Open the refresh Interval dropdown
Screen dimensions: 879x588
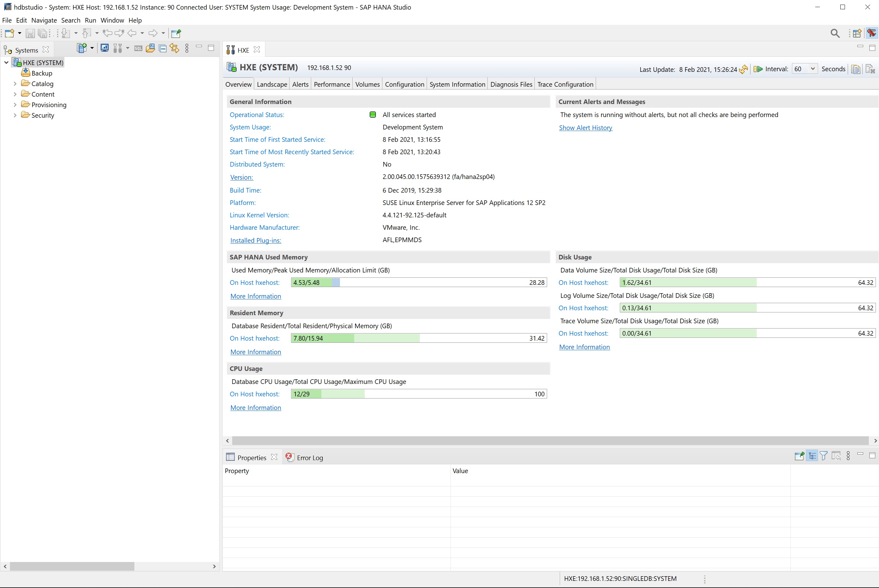click(x=812, y=69)
